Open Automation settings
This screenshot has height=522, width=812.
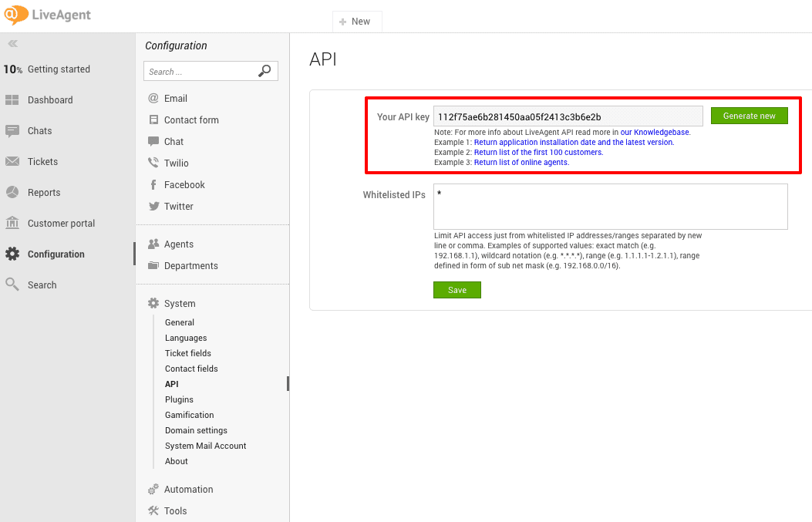click(x=187, y=489)
